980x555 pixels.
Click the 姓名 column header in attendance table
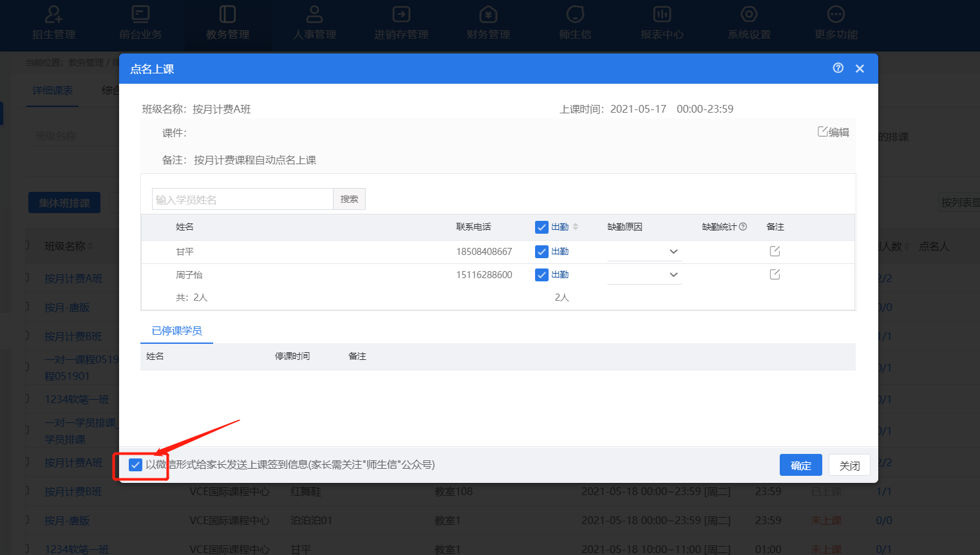point(185,227)
